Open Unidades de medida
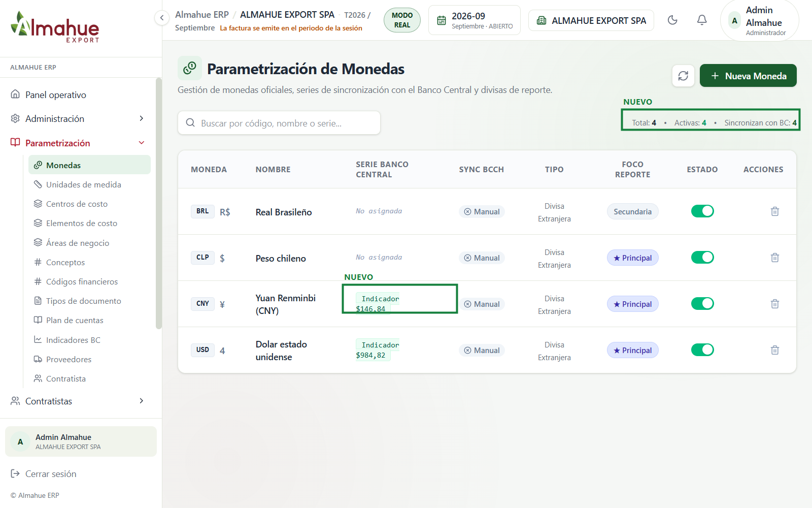The height and width of the screenshot is (508, 812). click(89, 184)
